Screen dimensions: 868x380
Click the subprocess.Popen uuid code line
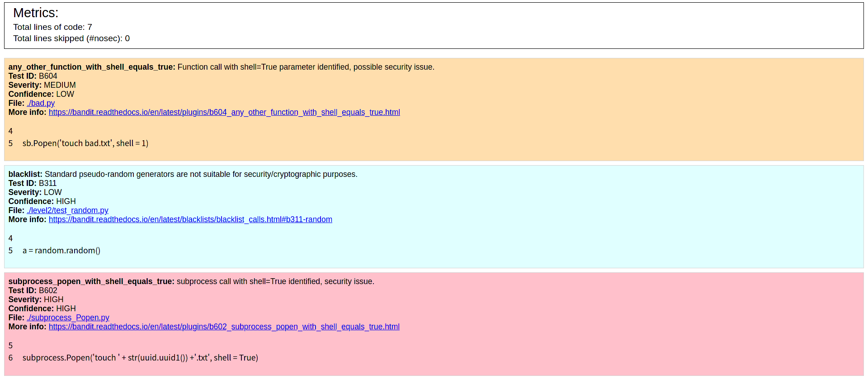click(x=140, y=358)
